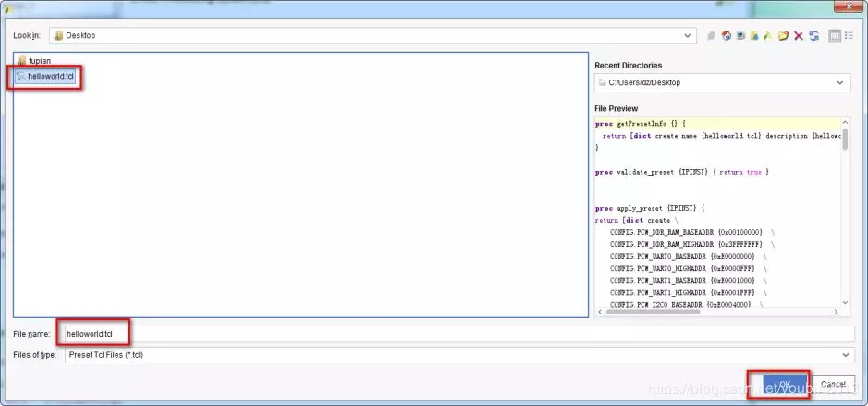The height and width of the screenshot is (406, 868).
Task: Click C:/Users/dz/Desktop recent path
Action: [644, 82]
